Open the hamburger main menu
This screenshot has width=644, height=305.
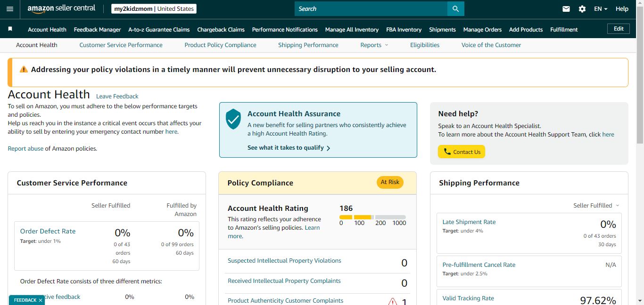coord(10,9)
